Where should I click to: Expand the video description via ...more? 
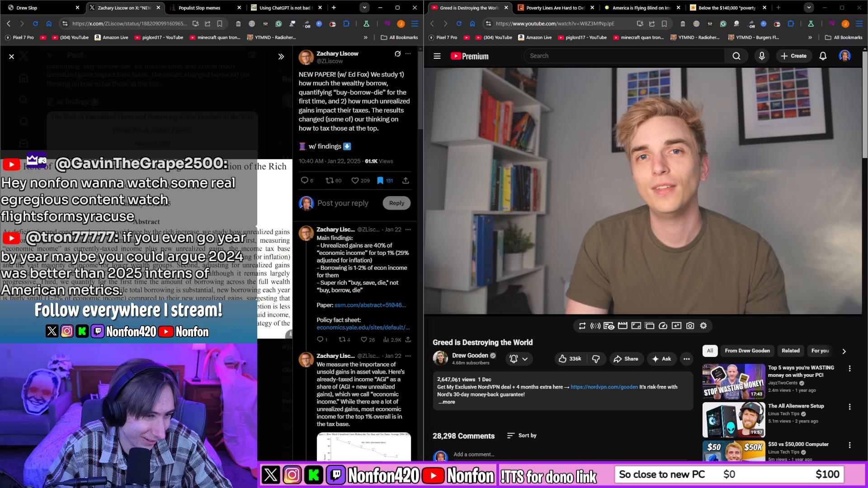[x=446, y=402]
